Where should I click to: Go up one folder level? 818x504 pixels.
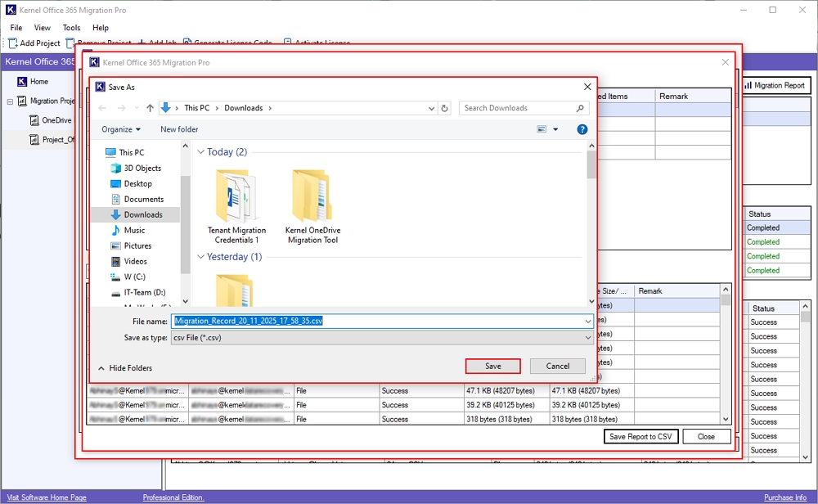[150, 108]
